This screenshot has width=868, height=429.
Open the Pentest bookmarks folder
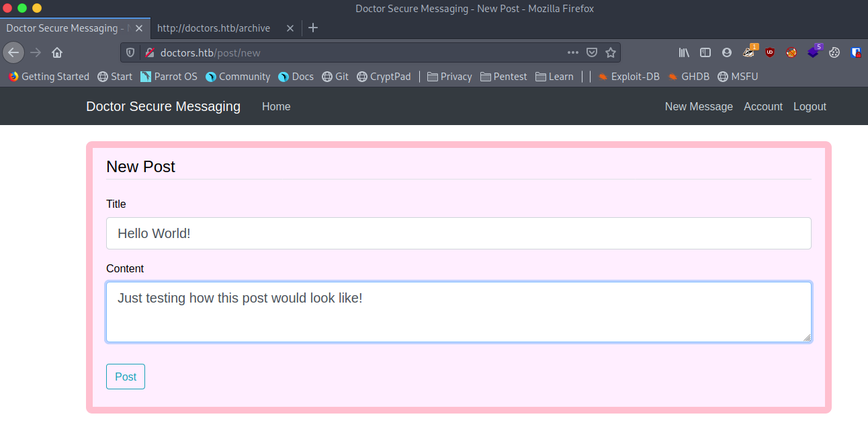pyautogui.click(x=503, y=77)
